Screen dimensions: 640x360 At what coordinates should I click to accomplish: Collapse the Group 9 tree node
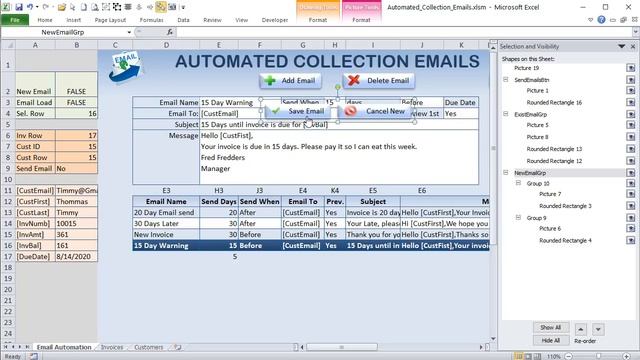[518, 218]
